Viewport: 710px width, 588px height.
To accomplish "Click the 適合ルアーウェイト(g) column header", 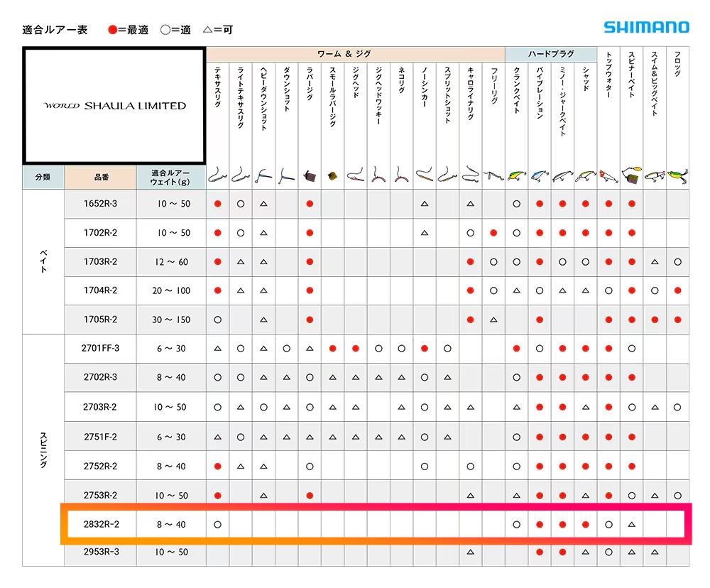I will point(171,177).
